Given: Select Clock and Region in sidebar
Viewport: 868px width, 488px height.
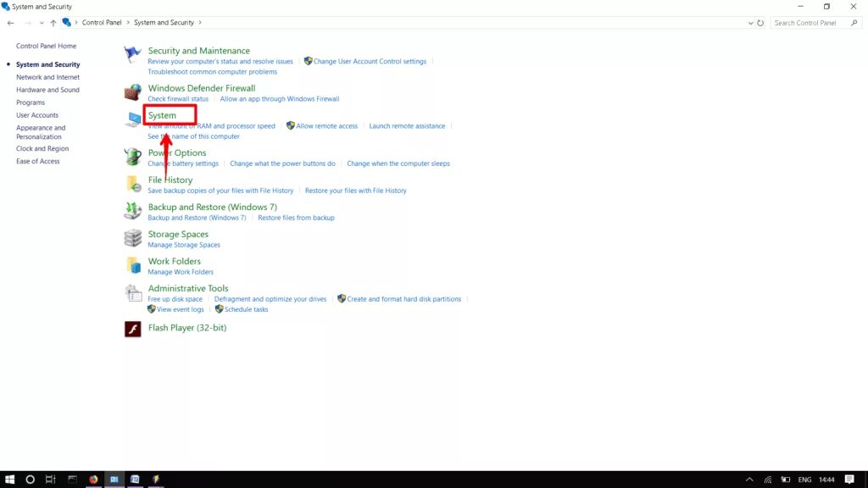Looking at the screenshot, I should point(42,148).
